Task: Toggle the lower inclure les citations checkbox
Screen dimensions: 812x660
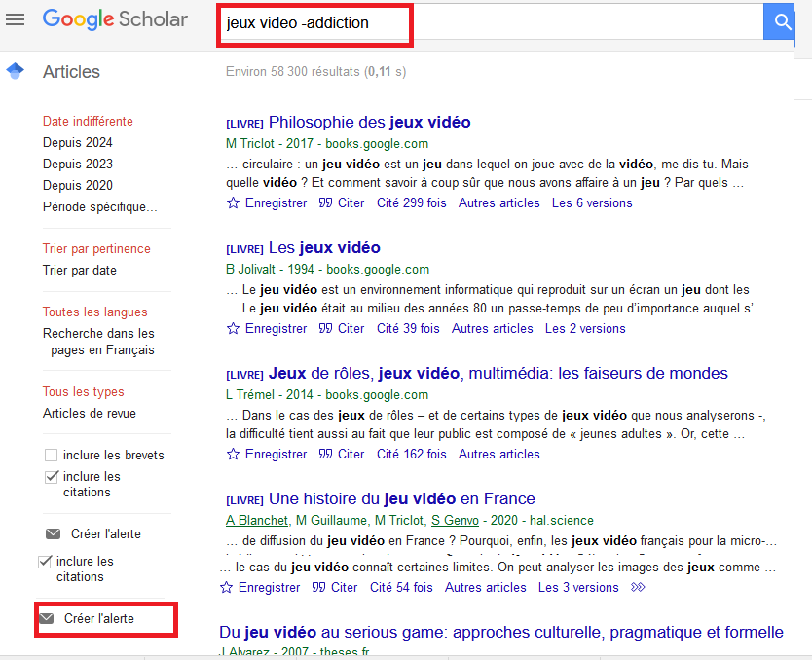Action: 44,562
